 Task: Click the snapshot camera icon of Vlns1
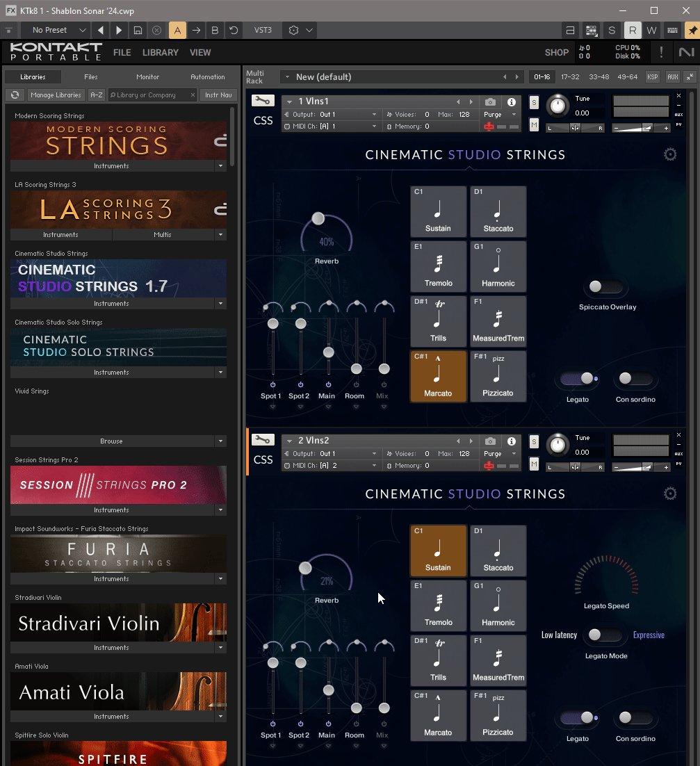pos(491,101)
